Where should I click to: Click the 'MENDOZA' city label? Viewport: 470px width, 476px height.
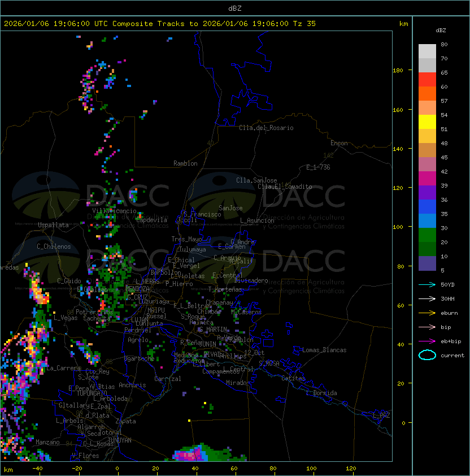[x=137, y=289]
